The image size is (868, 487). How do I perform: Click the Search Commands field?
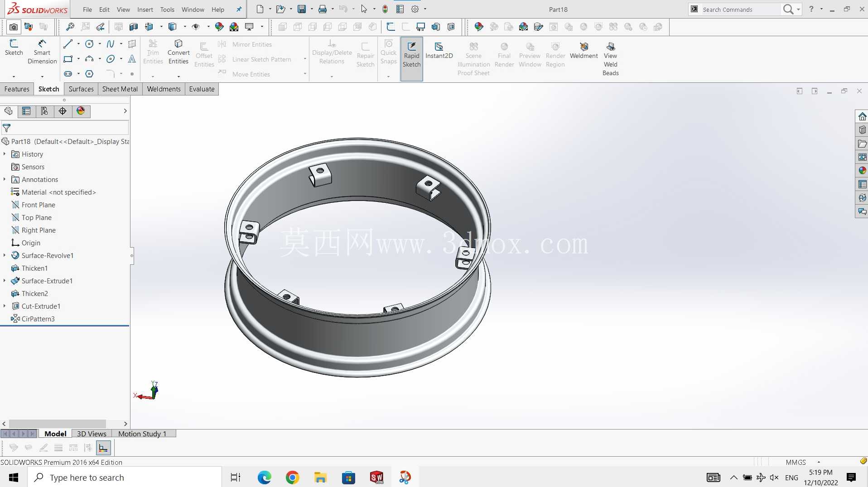click(741, 10)
